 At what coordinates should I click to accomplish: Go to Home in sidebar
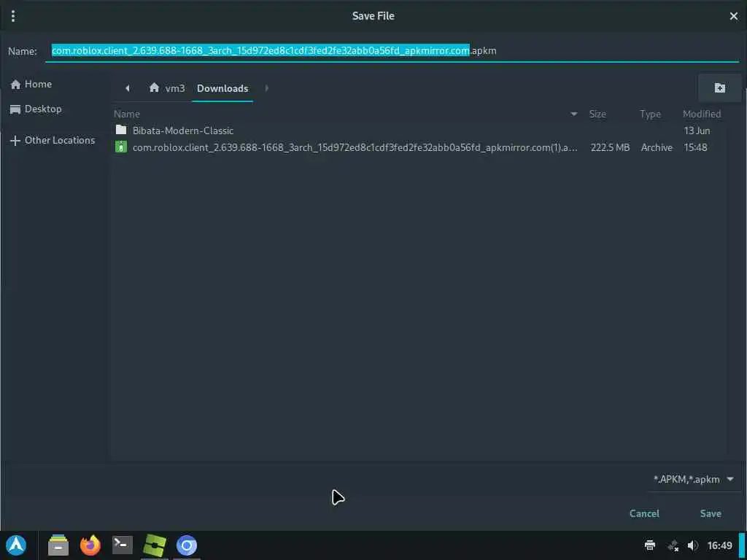pos(31,85)
